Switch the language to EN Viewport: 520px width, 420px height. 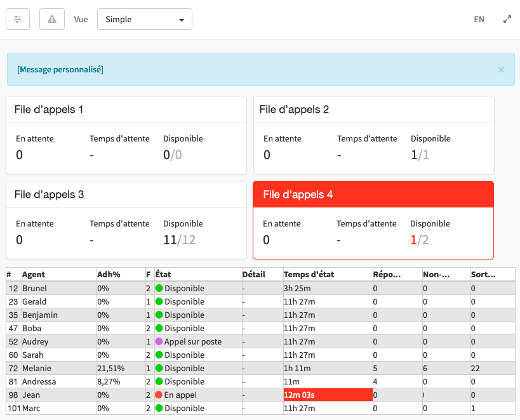coord(479,19)
